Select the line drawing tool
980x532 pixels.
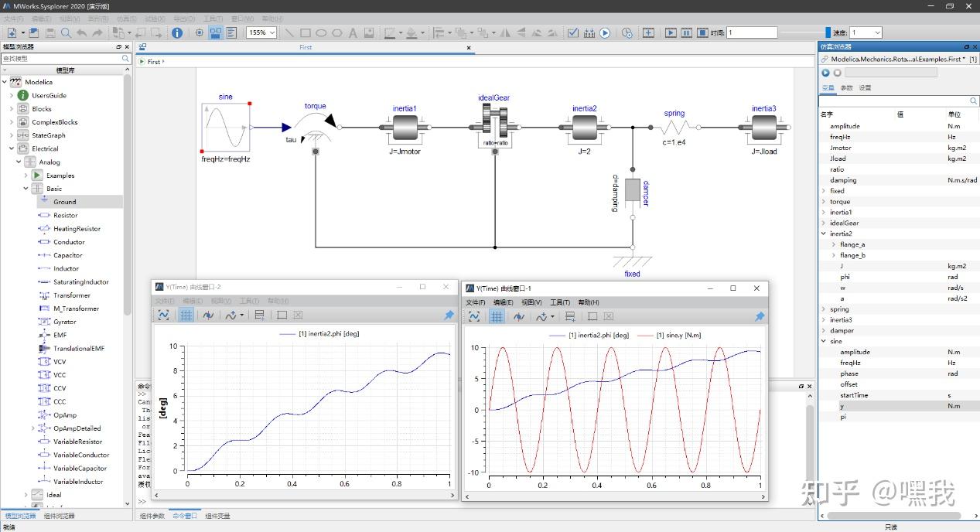[289, 32]
